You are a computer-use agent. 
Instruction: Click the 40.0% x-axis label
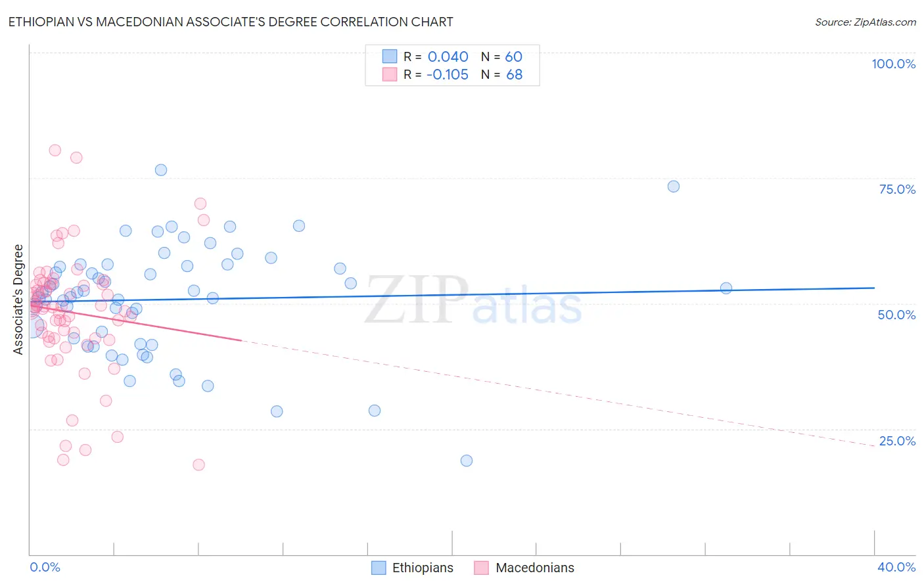tap(896, 567)
